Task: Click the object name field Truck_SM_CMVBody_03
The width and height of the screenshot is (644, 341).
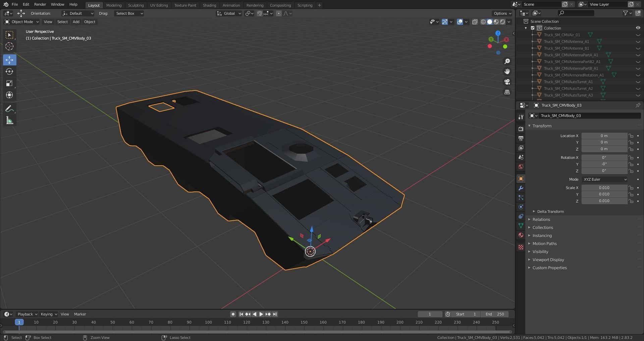Action: click(x=590, y=116)
